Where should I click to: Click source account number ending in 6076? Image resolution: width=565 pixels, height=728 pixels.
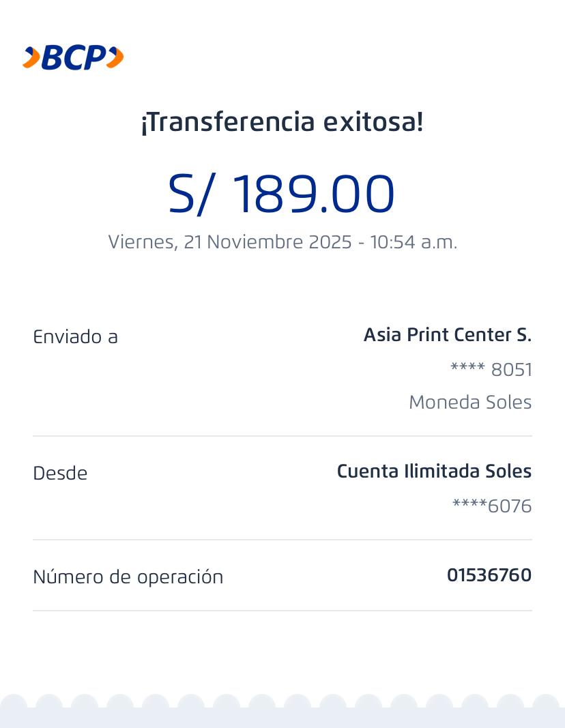coord(491,506)
